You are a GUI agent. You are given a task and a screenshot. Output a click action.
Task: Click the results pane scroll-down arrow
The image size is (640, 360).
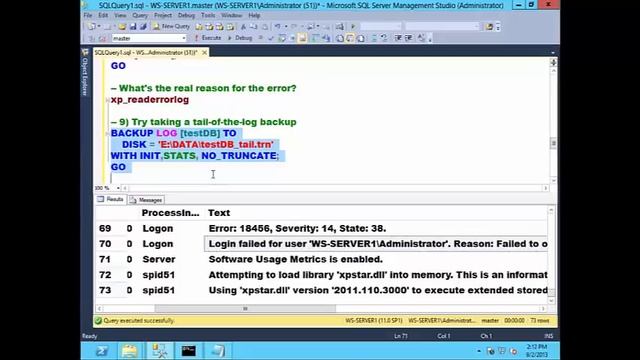pos(551,301)
